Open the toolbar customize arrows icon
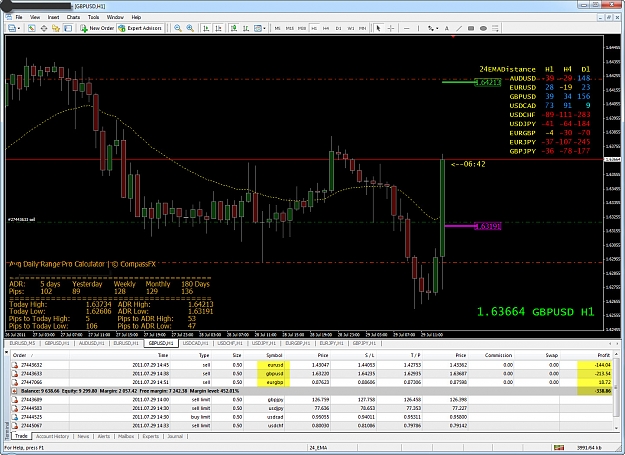The image size is (625, 455). (x=495, y=28)
